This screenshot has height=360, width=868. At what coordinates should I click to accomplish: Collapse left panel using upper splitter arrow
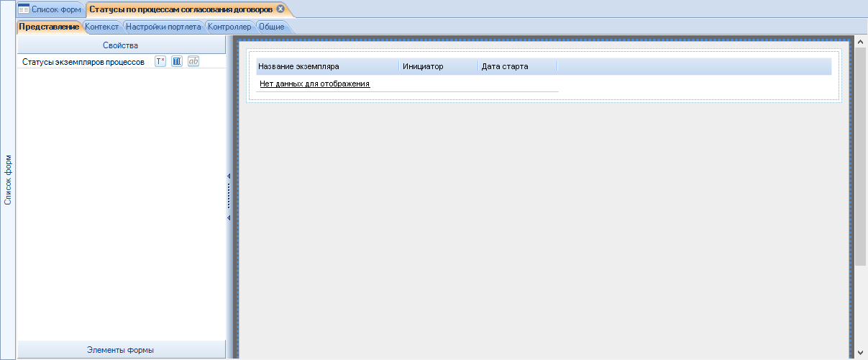click(229, 176)
